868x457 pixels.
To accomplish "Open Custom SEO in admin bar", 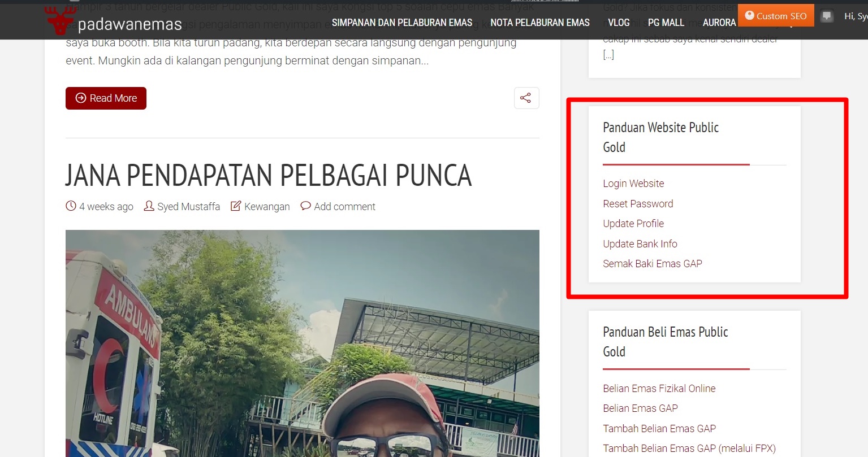I will pos(776,16).
